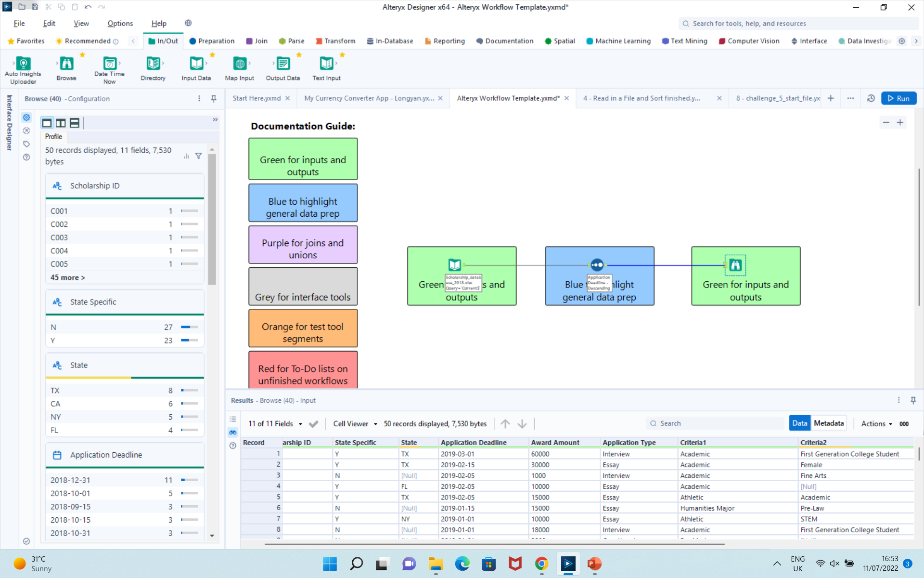Run the workflow
This screenshot has height=578, width=924.
click(898, 98)
